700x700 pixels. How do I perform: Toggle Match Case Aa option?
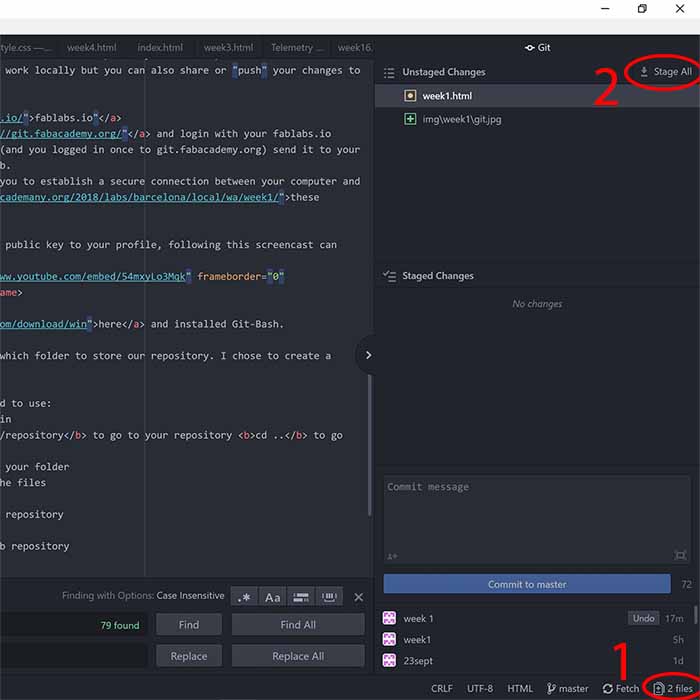pos(272,597)
